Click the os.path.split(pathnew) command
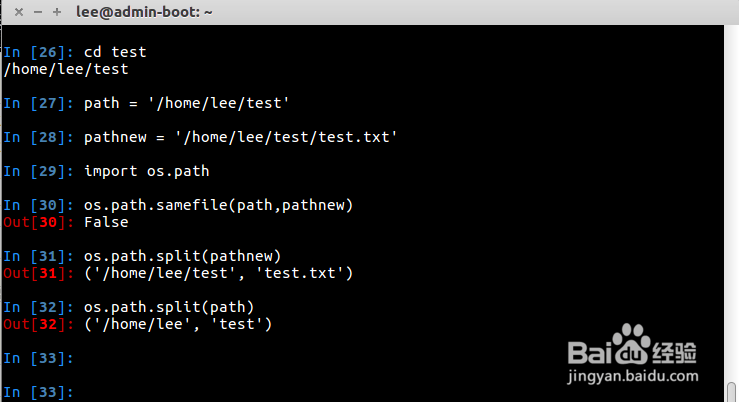This screenshot has height=402, width=739. pyautogui.click(x=182, y=256)
